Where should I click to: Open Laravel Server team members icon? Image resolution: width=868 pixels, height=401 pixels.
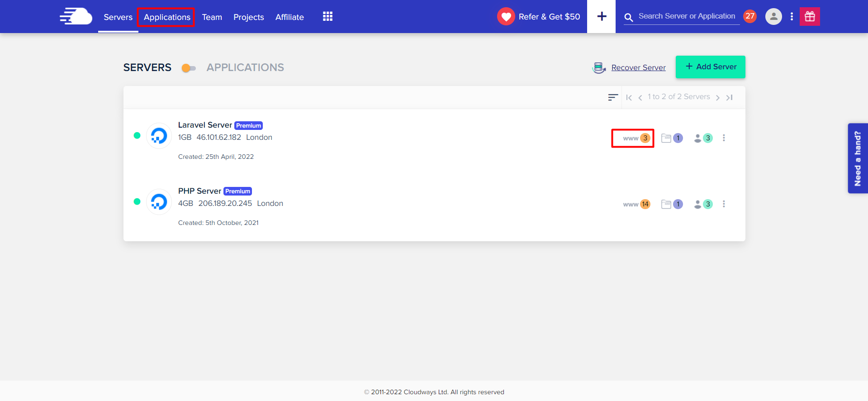(x=697, y=138)
